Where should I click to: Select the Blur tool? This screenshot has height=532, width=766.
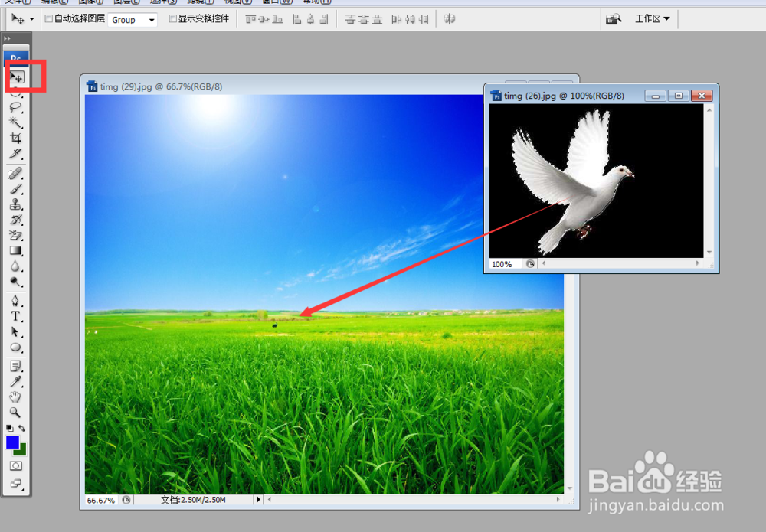15,266
